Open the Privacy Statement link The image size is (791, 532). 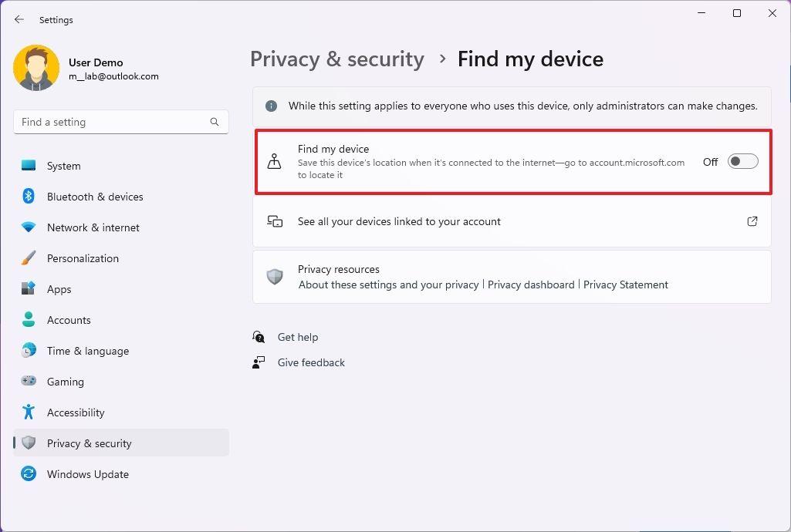pyautogui.click(x=626, y=285)
